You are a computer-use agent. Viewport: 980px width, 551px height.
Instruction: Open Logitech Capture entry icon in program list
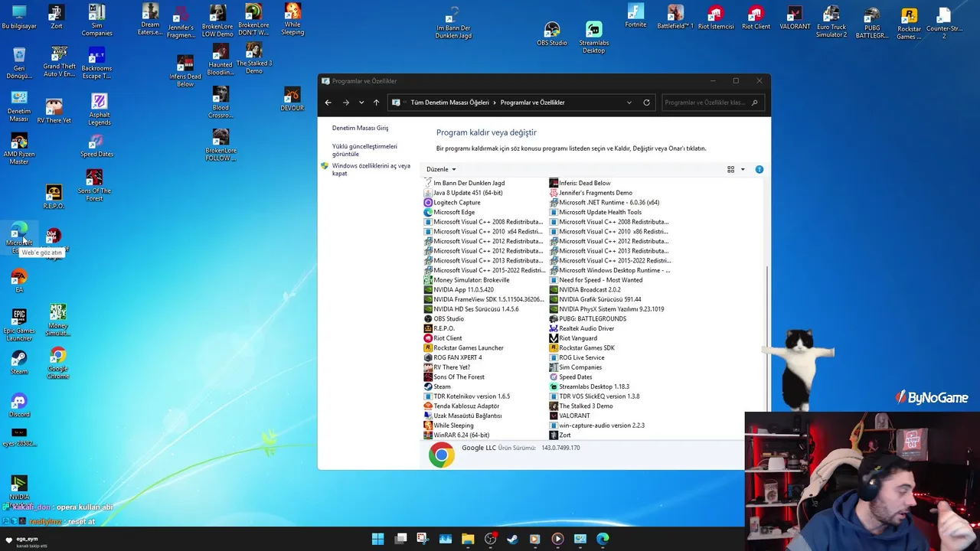(428, 203)
